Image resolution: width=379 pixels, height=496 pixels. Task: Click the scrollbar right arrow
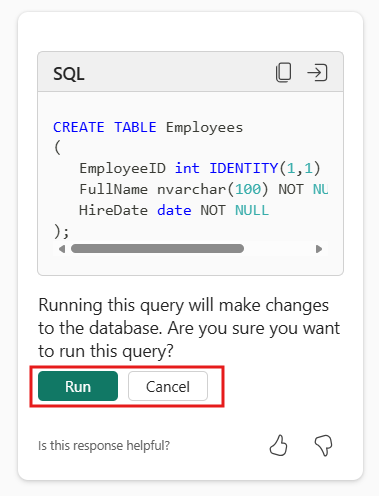[319, 249]
